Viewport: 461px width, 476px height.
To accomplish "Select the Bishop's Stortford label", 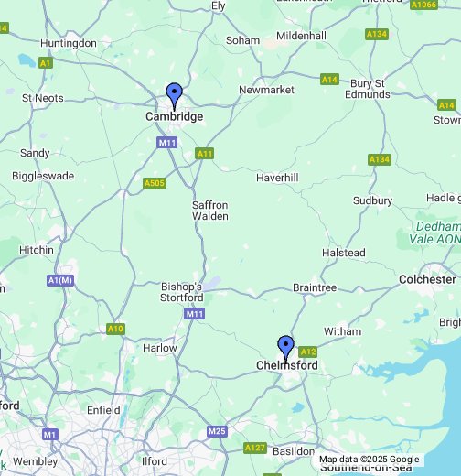I will click(x=182, y=292).
